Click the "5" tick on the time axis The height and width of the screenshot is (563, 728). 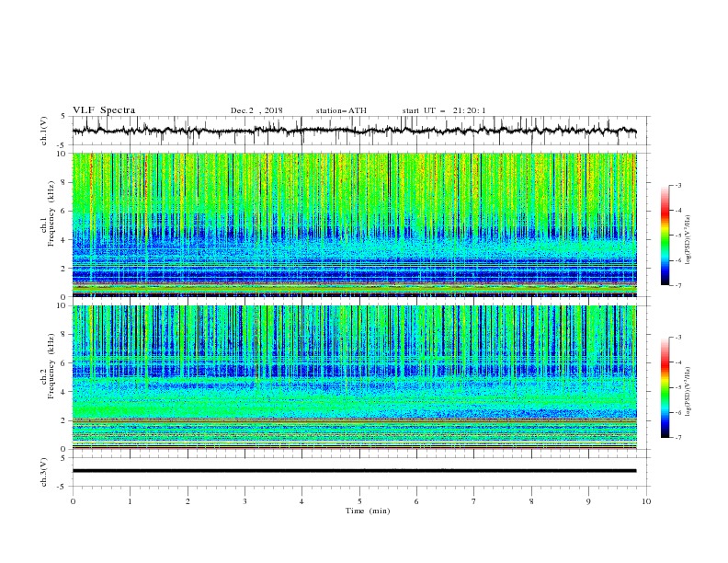(x=359, y=501)
